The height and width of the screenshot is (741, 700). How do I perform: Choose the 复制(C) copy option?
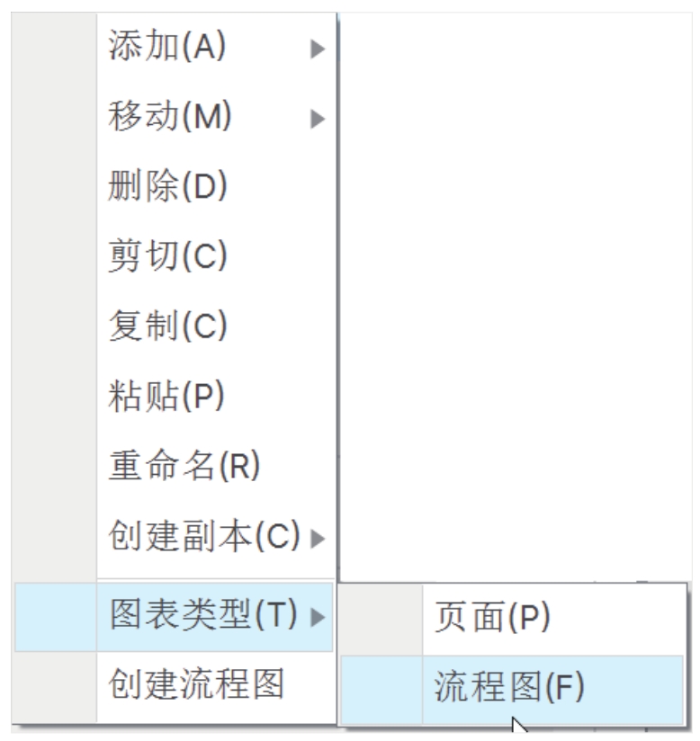click(x=168, y=326)
